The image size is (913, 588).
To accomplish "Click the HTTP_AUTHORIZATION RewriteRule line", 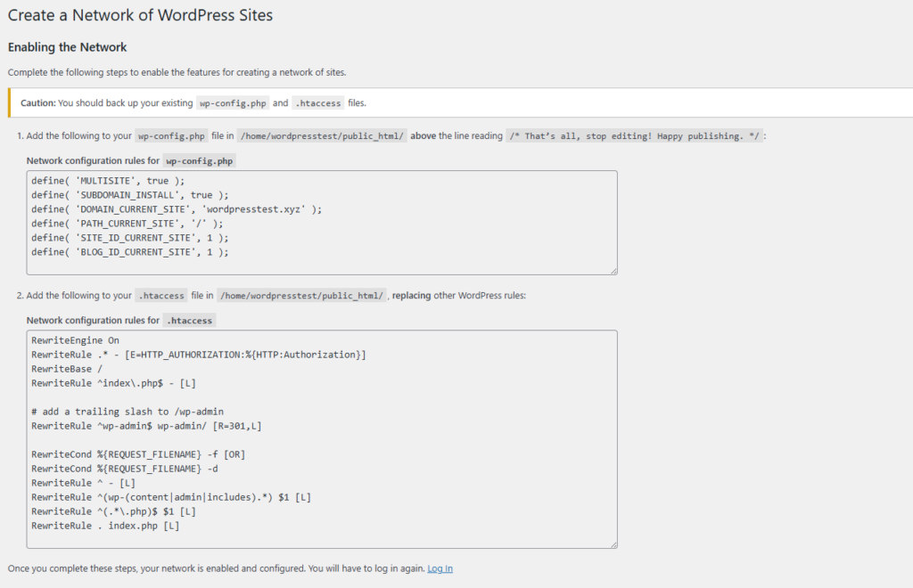I will pyautogui.click(x=199, y=355).
